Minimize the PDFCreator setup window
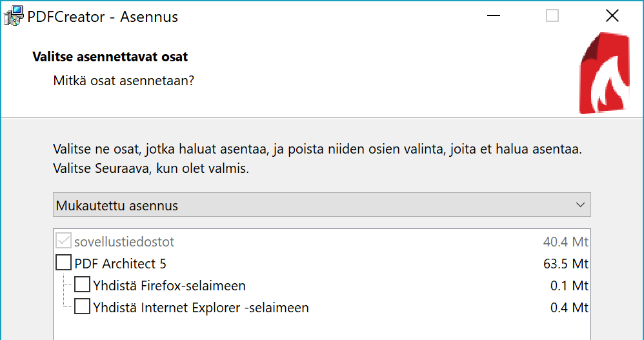The width and height of the screenshot is (644, 340). click(x=494, y=16)
